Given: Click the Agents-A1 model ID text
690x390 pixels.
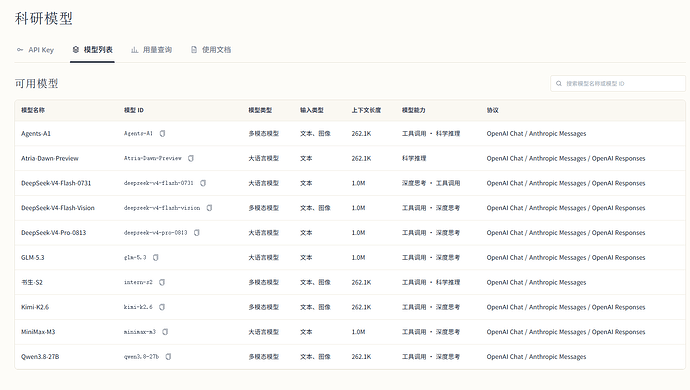Looking at the screenshot, I should tap(138, 133).
